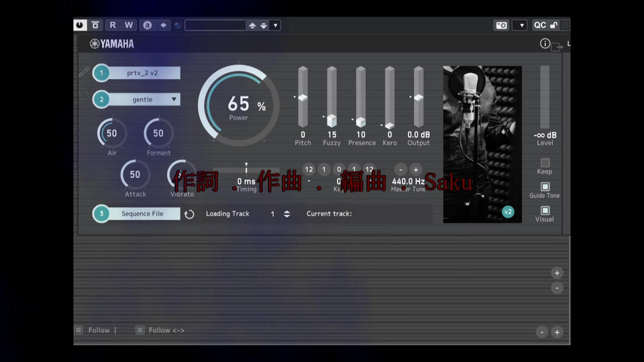Select the next preset down arrow

click(264, 25)
